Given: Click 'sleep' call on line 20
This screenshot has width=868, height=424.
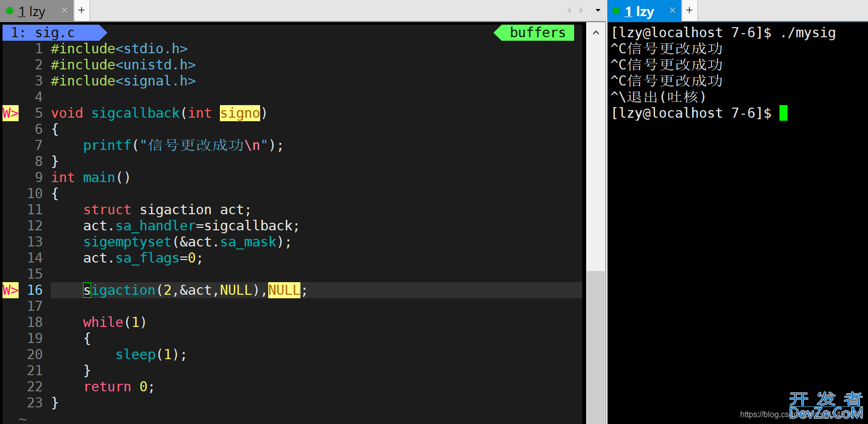Looking at the screenshot, I should [135, 355].
